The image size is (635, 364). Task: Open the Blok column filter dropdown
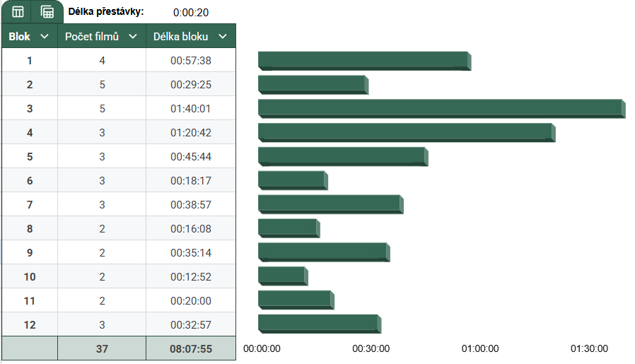pyautogui.click(x=45, y=37)
